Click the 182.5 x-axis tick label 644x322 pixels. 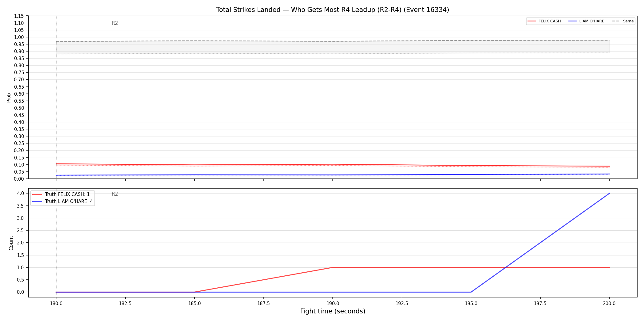coord(125,304)
